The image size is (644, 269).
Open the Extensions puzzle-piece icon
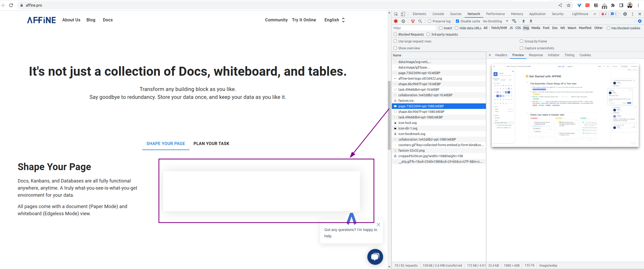(x=613, y=5)
